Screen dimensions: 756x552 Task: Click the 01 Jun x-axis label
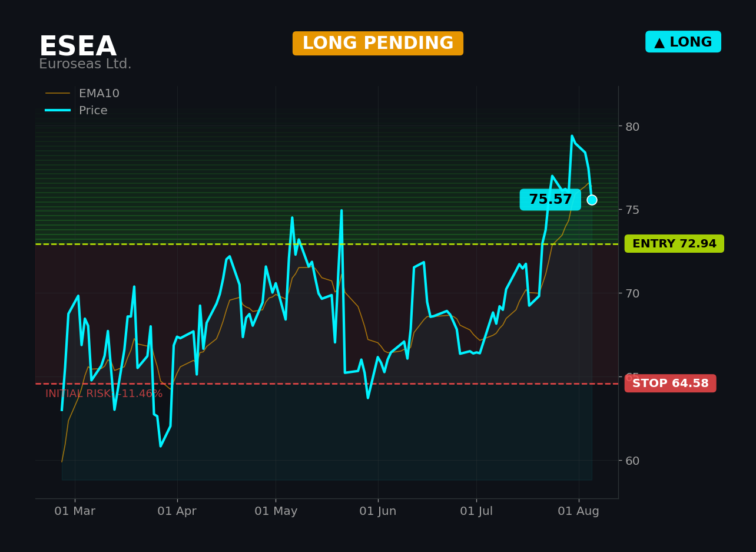(x=378, y=511)
